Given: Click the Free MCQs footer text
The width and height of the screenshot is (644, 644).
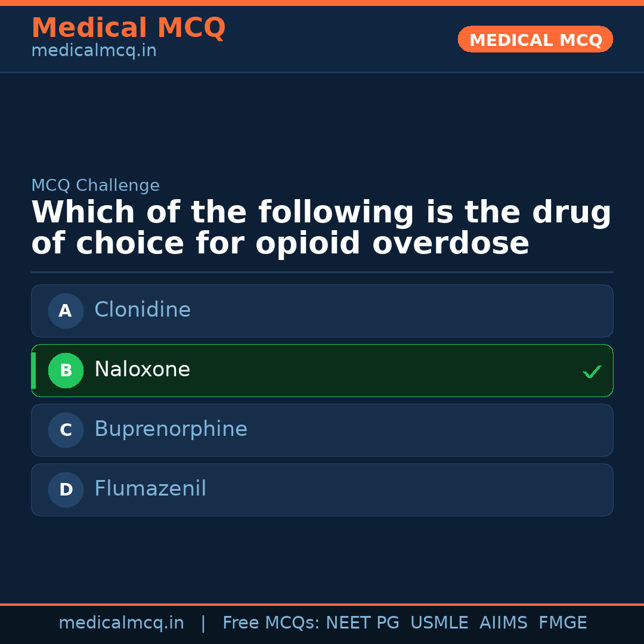Looking at the screenshot, I should click(x=271, y=623).
